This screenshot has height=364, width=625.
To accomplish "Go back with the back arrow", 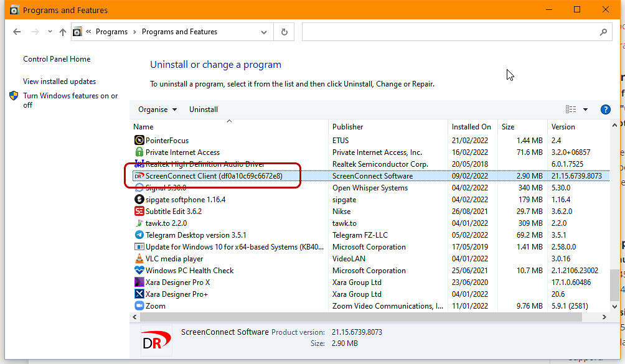I will click(x=17, y=32).
